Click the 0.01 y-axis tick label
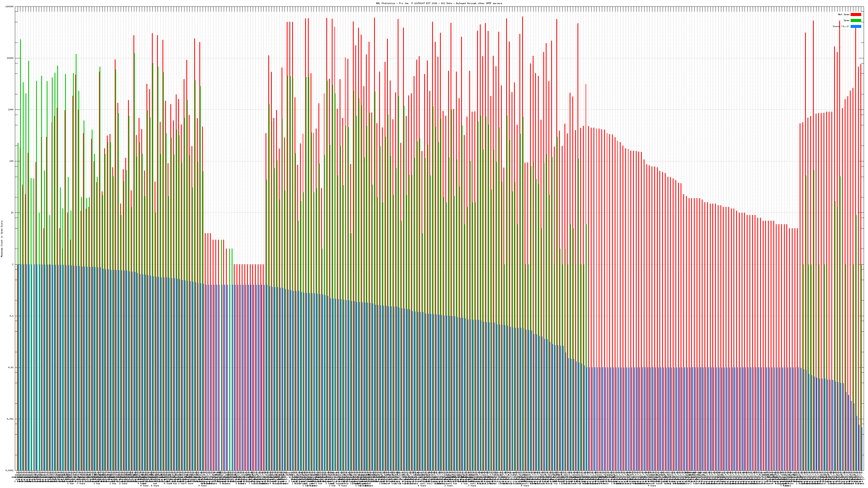This screenshot has height=488, width=868. click(x=11, y=367)
